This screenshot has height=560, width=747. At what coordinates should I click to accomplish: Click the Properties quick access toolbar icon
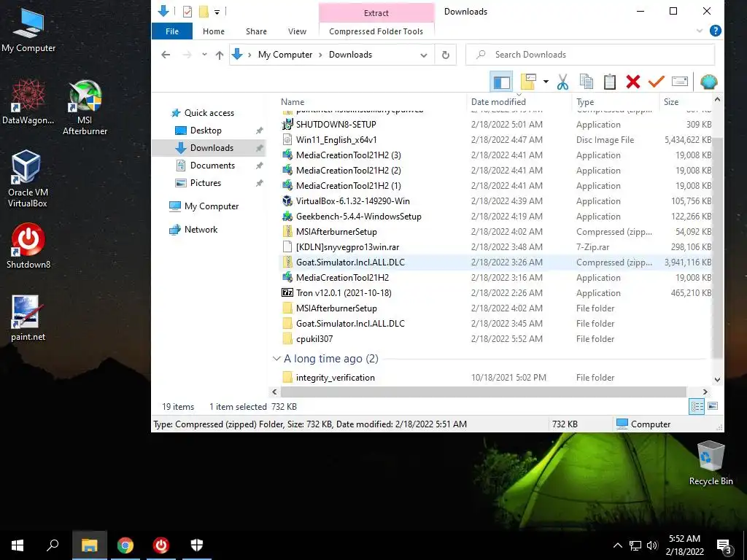187,12
